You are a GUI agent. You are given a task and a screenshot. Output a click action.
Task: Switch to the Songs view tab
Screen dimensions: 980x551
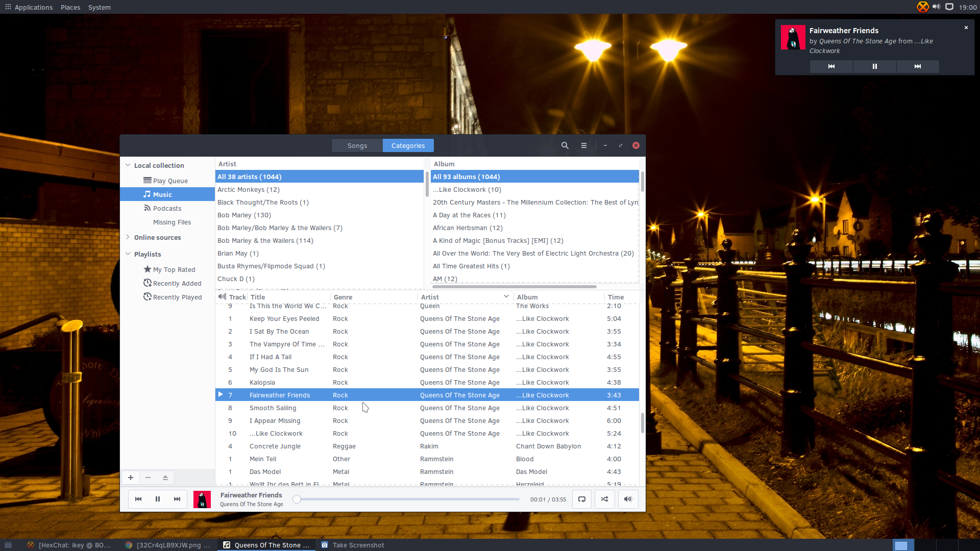357,145
